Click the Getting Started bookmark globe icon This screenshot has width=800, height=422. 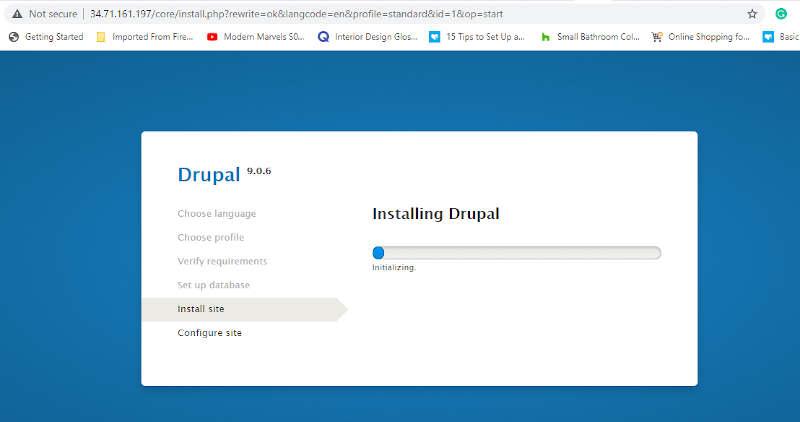(x=14, y=37)
